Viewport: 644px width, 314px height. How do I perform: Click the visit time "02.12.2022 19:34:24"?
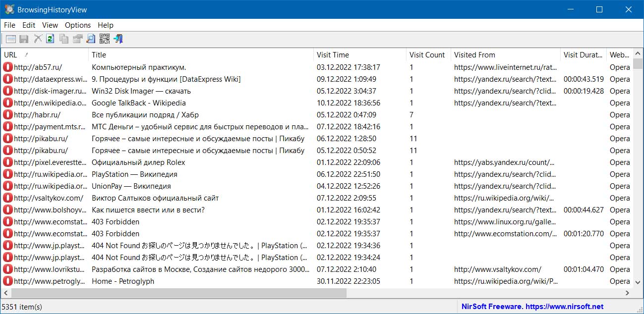pyautogui.click(x=349, y=257)
